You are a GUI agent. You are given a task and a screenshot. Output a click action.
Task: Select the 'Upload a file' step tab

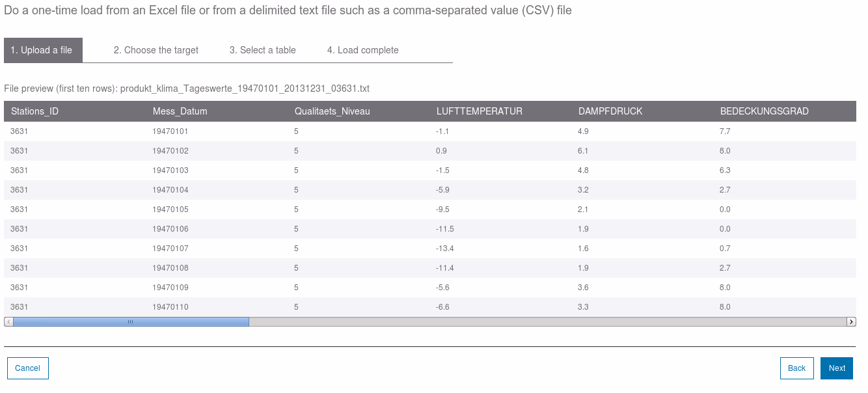43,50
